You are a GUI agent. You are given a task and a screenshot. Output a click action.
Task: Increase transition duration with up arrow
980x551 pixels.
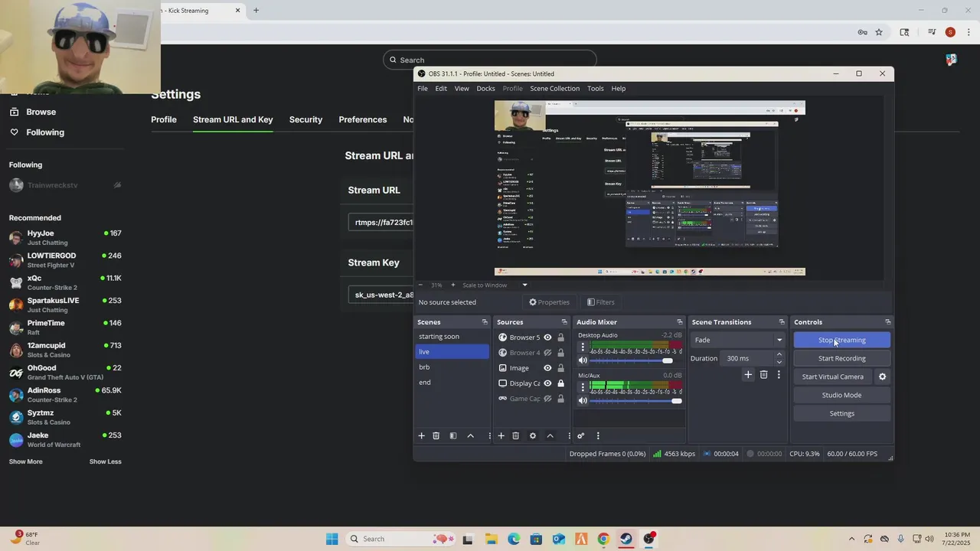(779, 354)
